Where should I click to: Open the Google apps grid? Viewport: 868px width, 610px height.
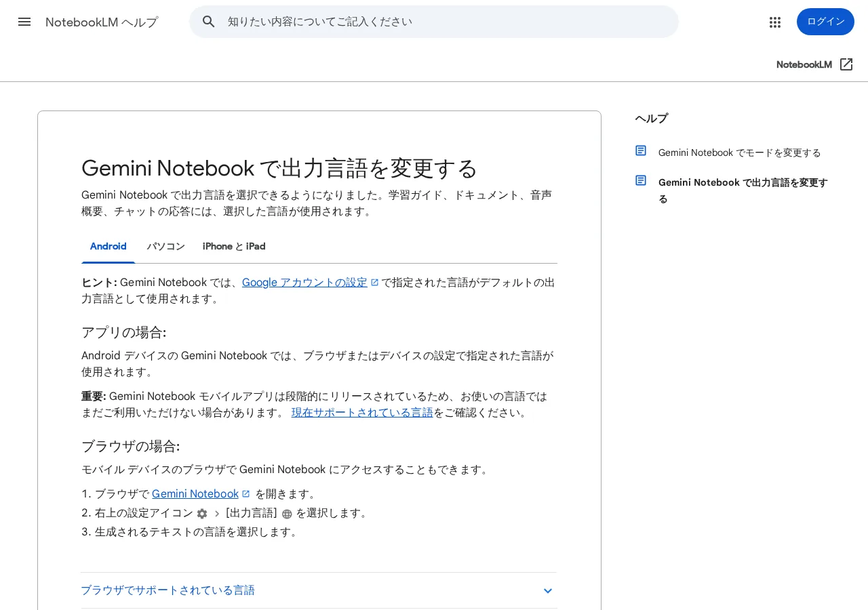tap(775, 22)
